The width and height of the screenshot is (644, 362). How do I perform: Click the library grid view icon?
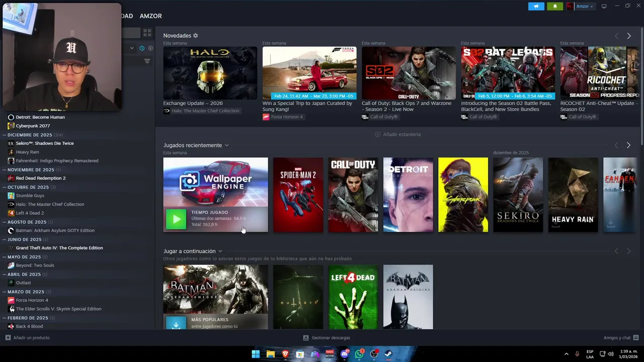coord(147,33)
